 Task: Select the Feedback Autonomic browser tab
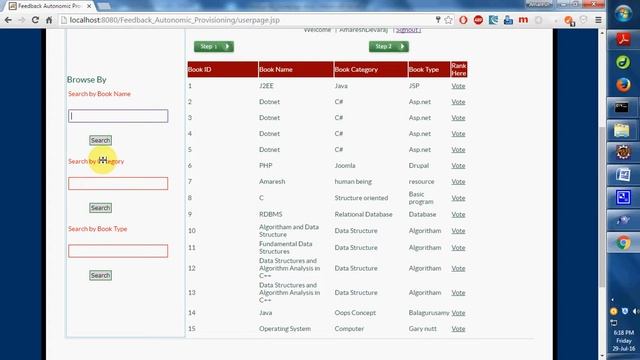(49, 6)
